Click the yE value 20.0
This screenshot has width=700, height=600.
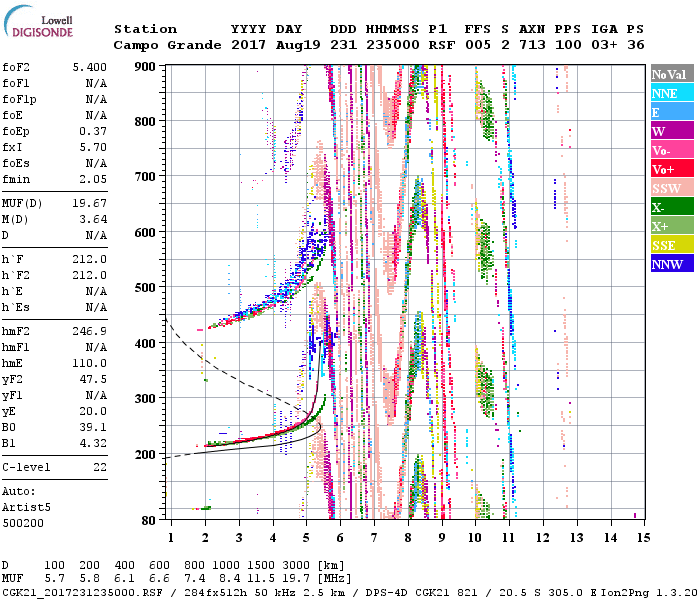click(x=93, y=411)
